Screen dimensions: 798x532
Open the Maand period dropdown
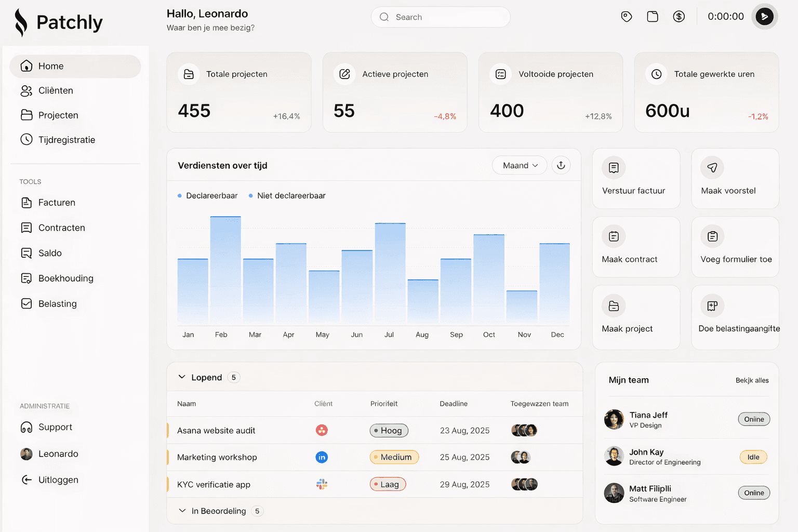(519, 165)
